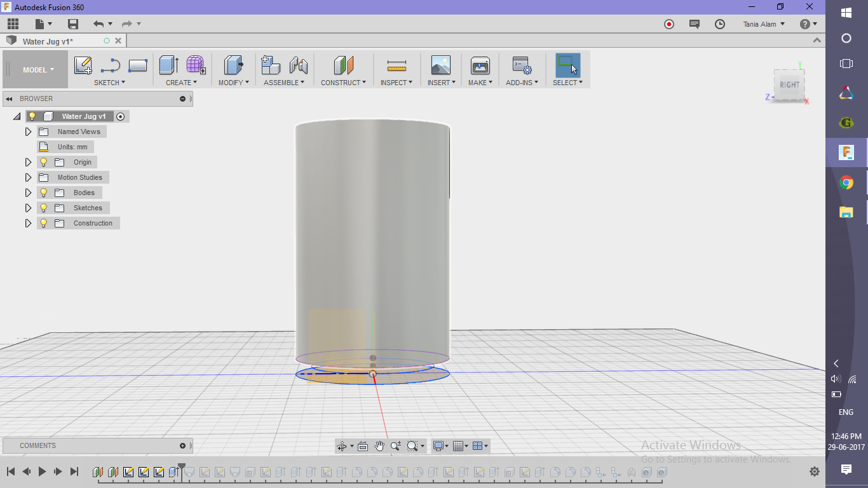The height and width of the screenshot is (488, 868).
Task: Open the Grid and Snaps dropdown
Action: (460, 446)
